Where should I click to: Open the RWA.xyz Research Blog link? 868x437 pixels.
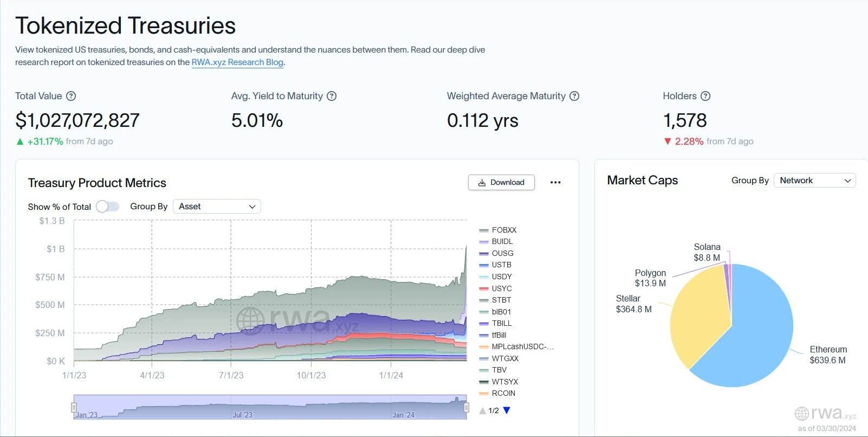(237, 62)
